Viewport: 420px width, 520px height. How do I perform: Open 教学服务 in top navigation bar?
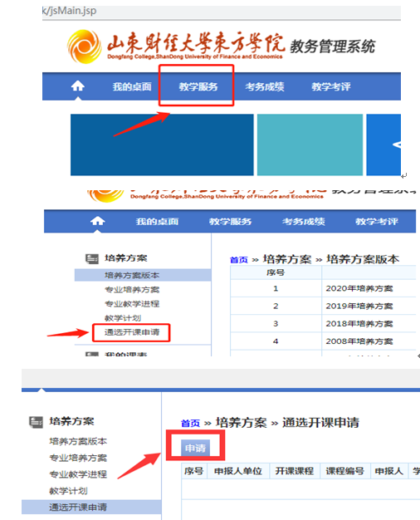(x=198, y=86)
